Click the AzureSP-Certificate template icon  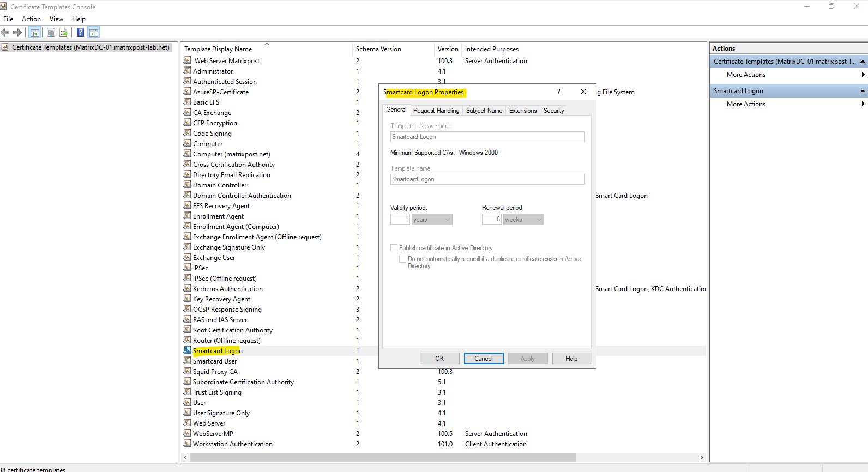188,92
